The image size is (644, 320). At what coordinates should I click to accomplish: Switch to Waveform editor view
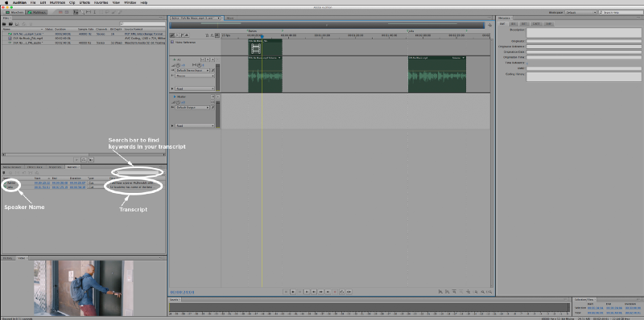coord(14,12)
